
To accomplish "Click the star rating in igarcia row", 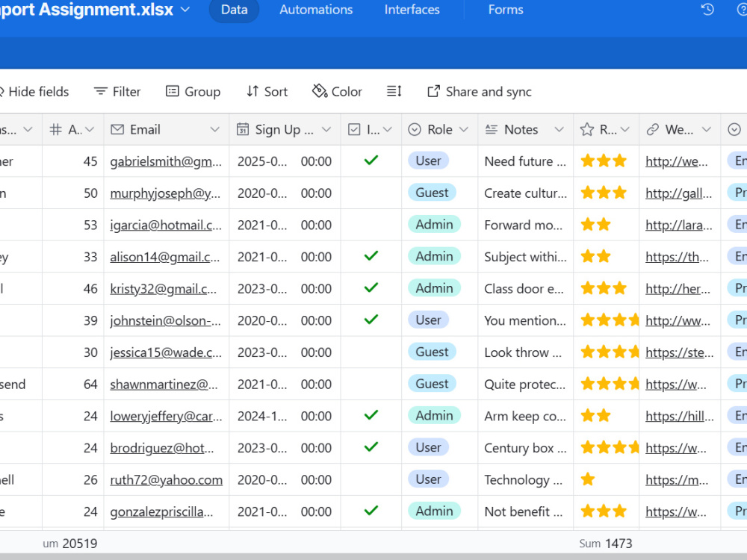I will pos(596,224).
